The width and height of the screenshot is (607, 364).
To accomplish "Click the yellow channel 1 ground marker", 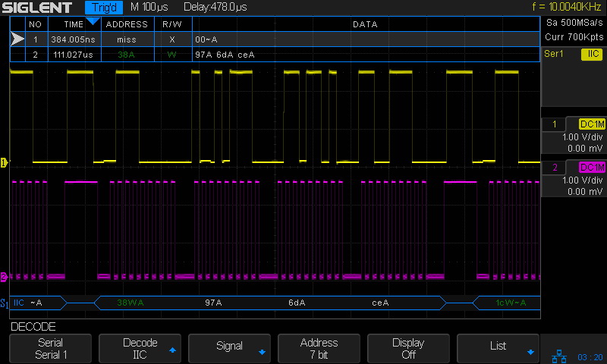I will tap(4, 162).
